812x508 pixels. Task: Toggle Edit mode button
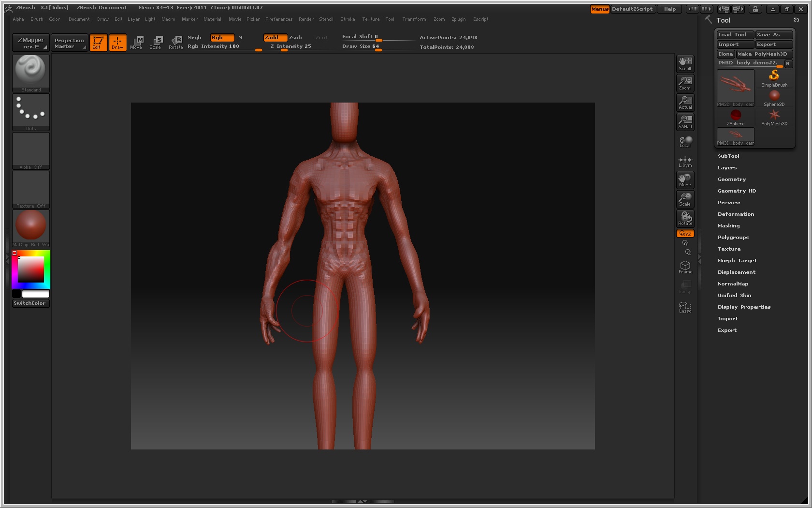click(x=98, y=43)
